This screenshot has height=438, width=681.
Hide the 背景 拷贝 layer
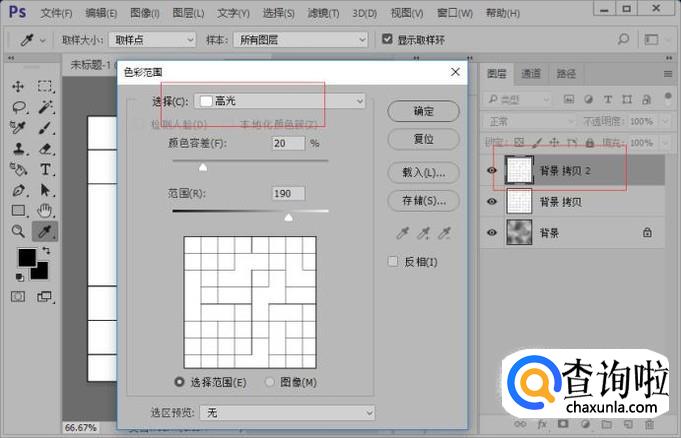[x=491, y=202]
